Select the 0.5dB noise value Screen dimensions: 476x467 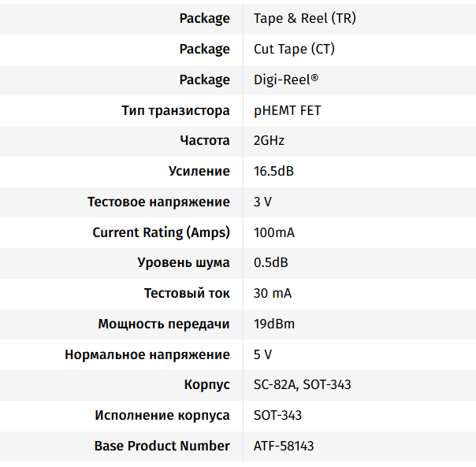click(x=270, y=262)
